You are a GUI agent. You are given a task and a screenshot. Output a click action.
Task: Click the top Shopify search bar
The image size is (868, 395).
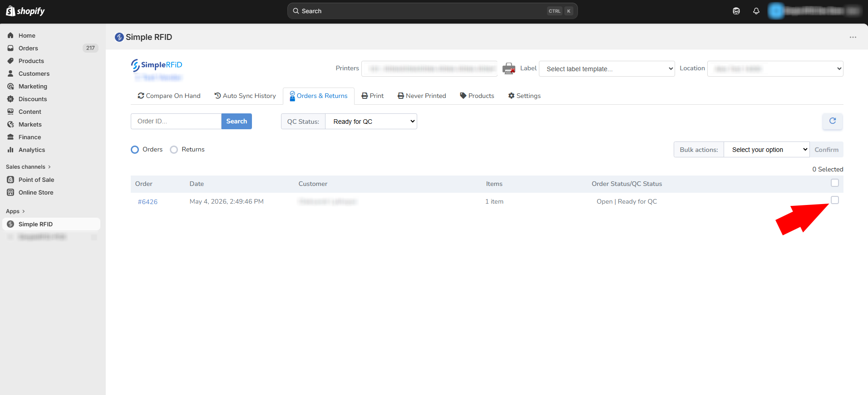[432, 11]
